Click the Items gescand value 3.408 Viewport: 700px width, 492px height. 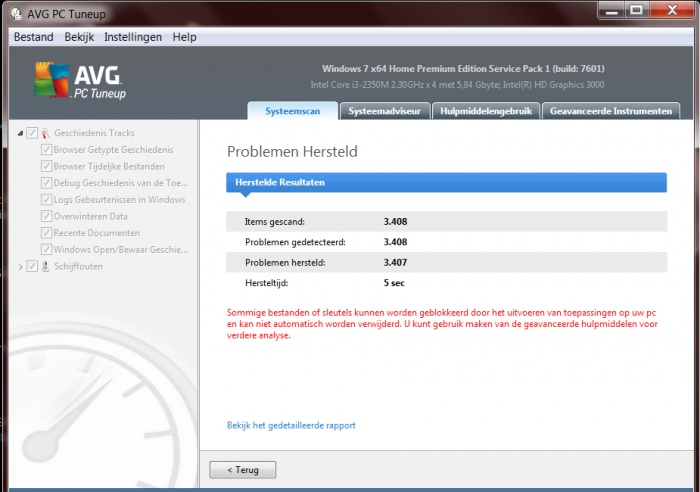click(395, 221)
